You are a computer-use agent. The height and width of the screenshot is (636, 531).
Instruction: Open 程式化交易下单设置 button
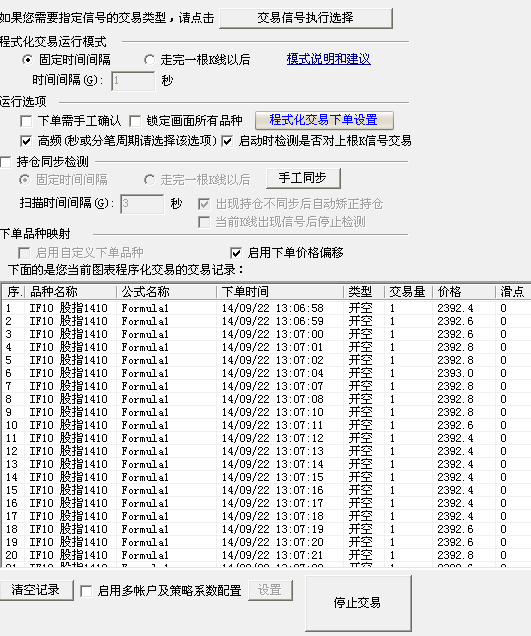pos(324,120)
